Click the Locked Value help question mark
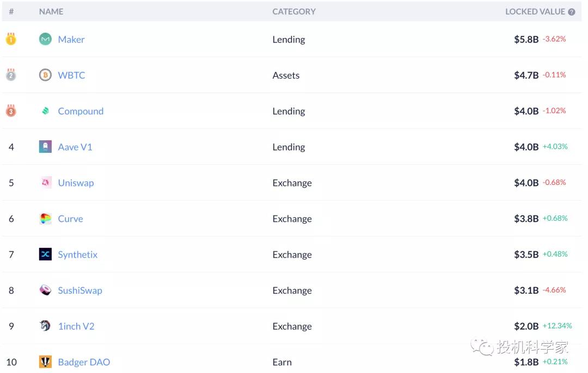This screenshot has height=373, width=588. coord(572,12)
